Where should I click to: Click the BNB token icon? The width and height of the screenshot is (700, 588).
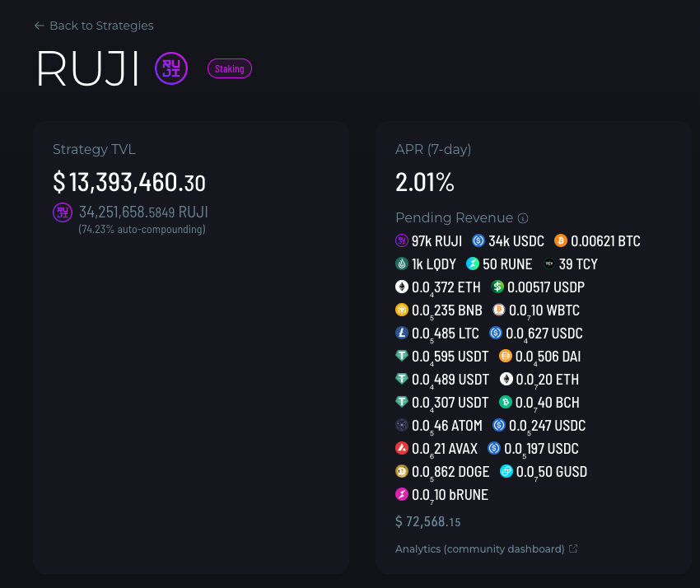[x=402, y=310]
